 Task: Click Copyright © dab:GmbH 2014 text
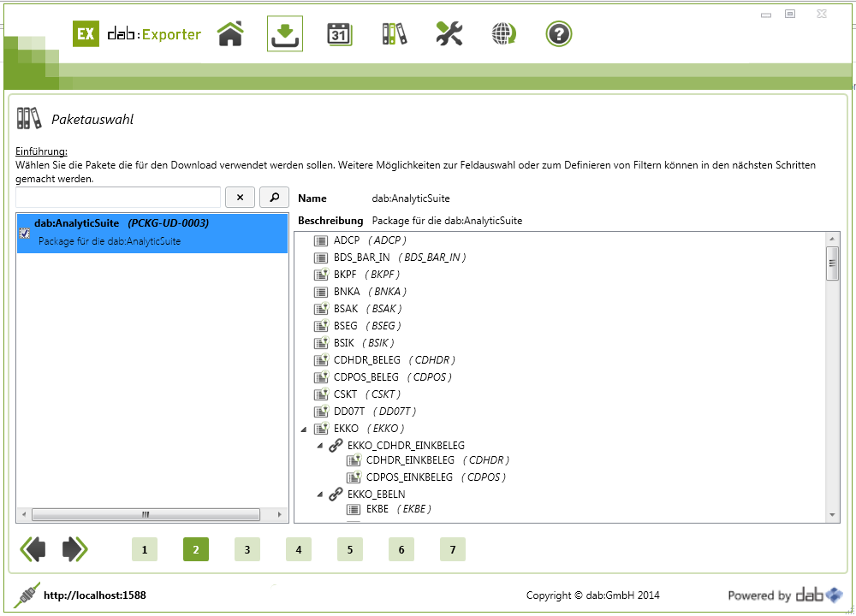coord(593,595)
